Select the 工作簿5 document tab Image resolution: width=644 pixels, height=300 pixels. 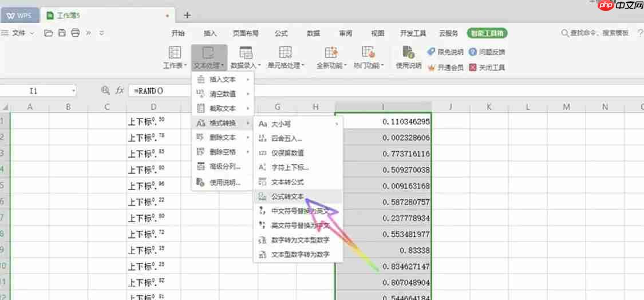pos(108,15)
